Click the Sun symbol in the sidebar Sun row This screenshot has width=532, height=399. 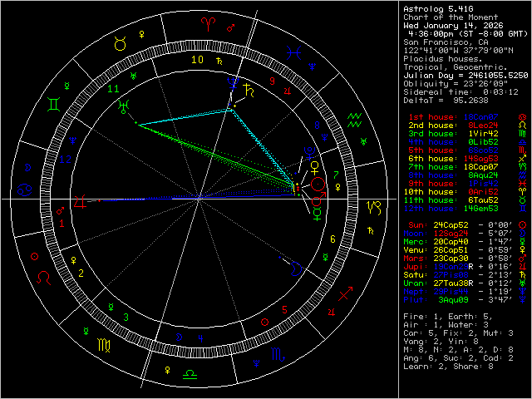(x=523, y=225)
